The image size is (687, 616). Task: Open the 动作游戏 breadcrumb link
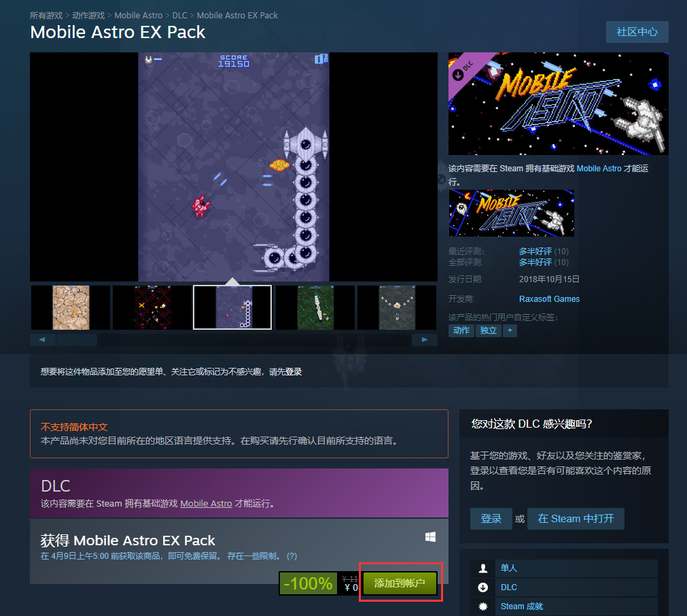(x=88, y=15)
